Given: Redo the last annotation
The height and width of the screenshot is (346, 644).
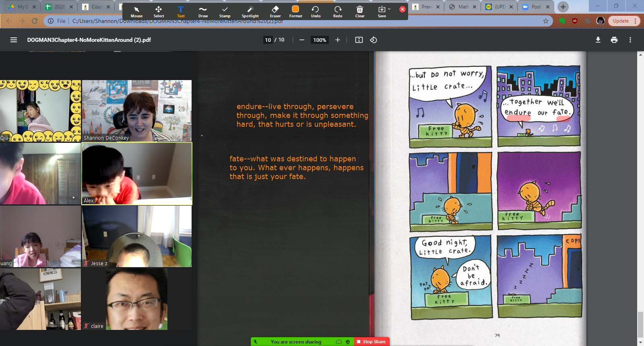Looking at the screenshot, I should point(338,12).
